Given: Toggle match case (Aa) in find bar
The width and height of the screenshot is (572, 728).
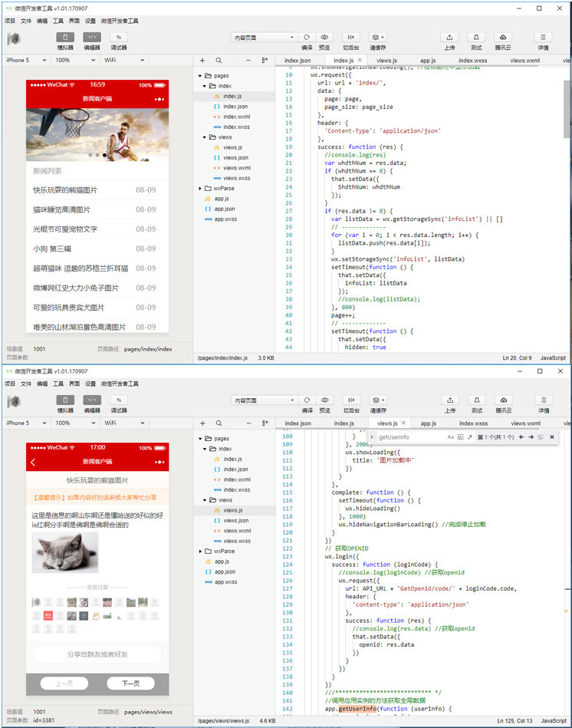Looking at the screenshot, I should 449,437.
